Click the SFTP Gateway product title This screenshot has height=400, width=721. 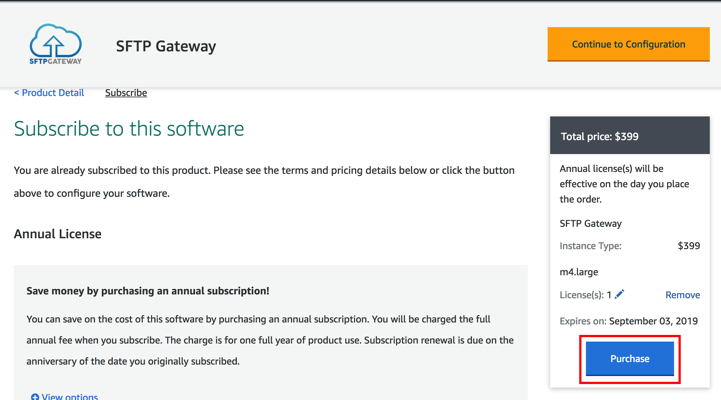(x=166, y=46)
